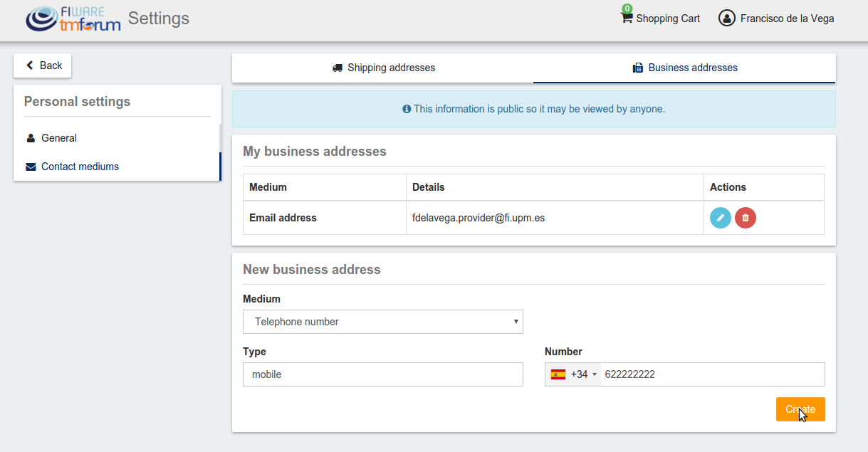Click the Personal settings heading
The width and height of the screenshot is (868, 452).
click(x=78, y=102)
